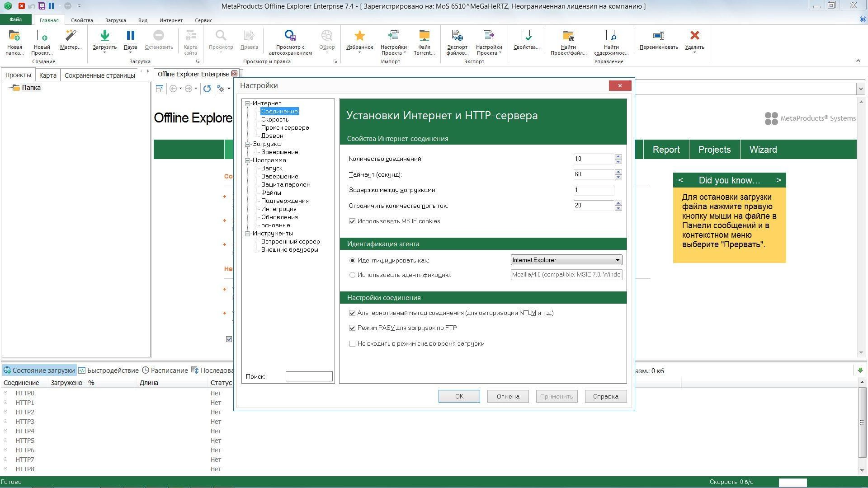Open the Быстродействие status tab

(x=108, y=371)
